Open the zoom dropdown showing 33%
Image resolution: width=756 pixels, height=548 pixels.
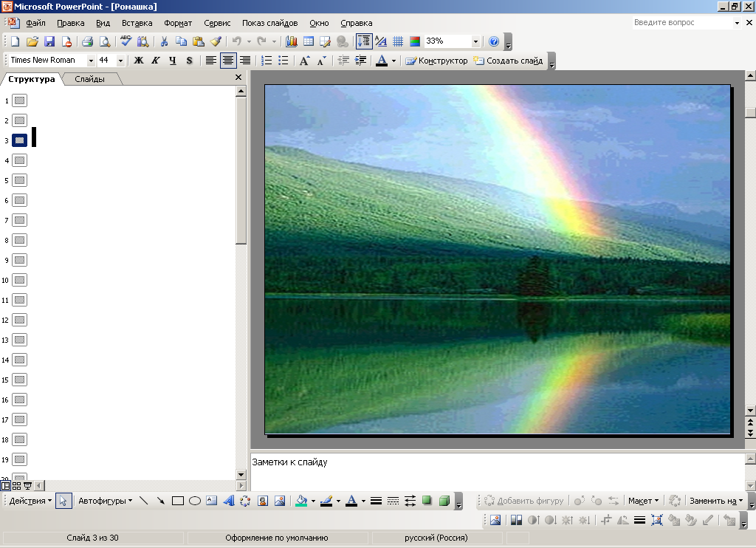(475, 41)
